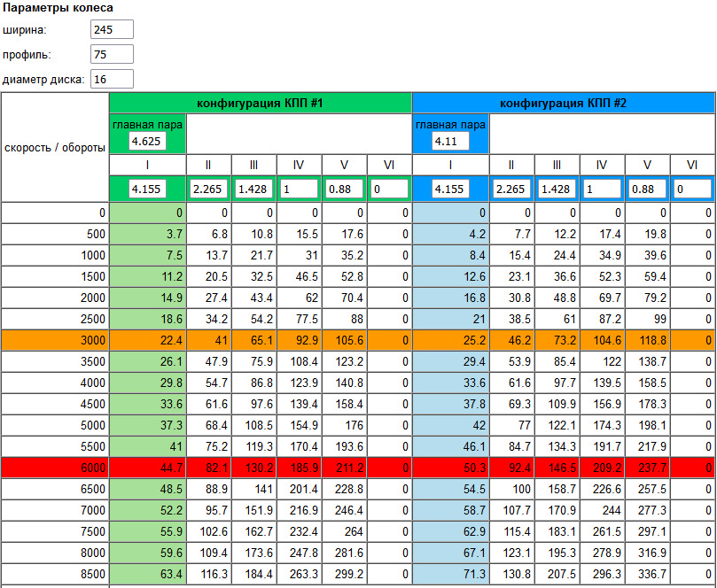Viewport: 717px width, 588px height.
Task: Click value 134.3 in the 5500 row
Action: coord(562,447)
